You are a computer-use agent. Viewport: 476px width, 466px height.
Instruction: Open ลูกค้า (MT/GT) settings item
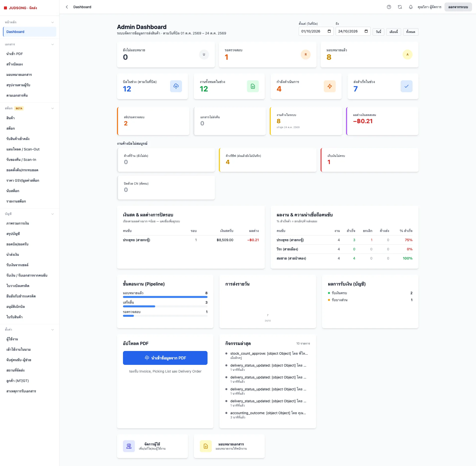point(30,381)
